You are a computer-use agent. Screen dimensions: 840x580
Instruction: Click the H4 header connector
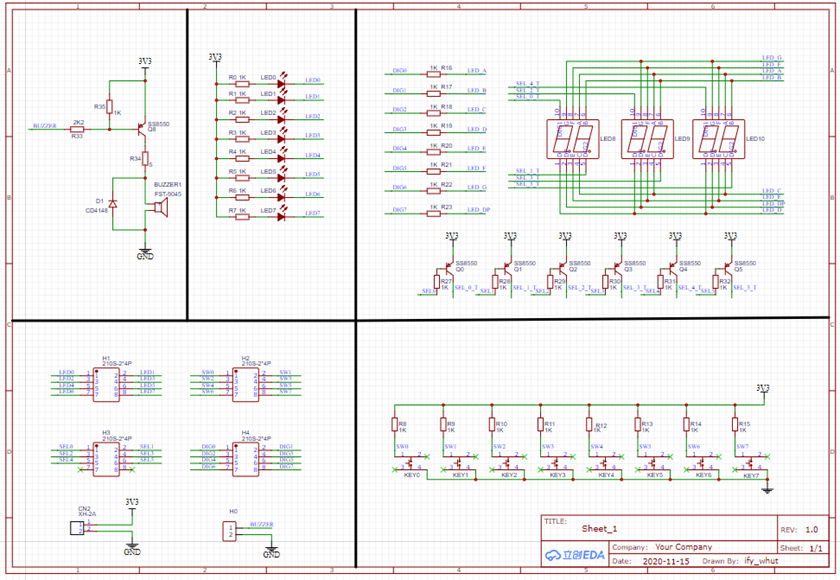[x=245, y=457]
